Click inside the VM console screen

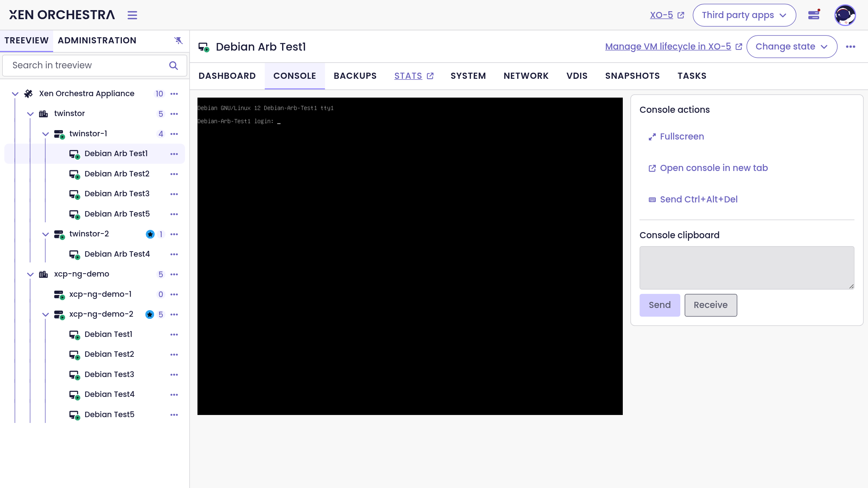pyautogui.click(x=410, y=256)
